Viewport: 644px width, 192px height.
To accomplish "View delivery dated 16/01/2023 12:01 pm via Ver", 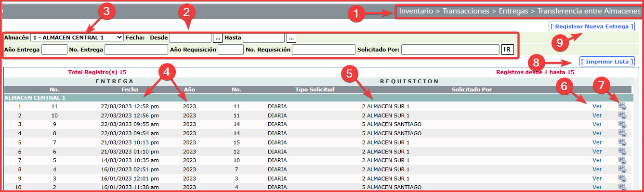I will [597, 179].
